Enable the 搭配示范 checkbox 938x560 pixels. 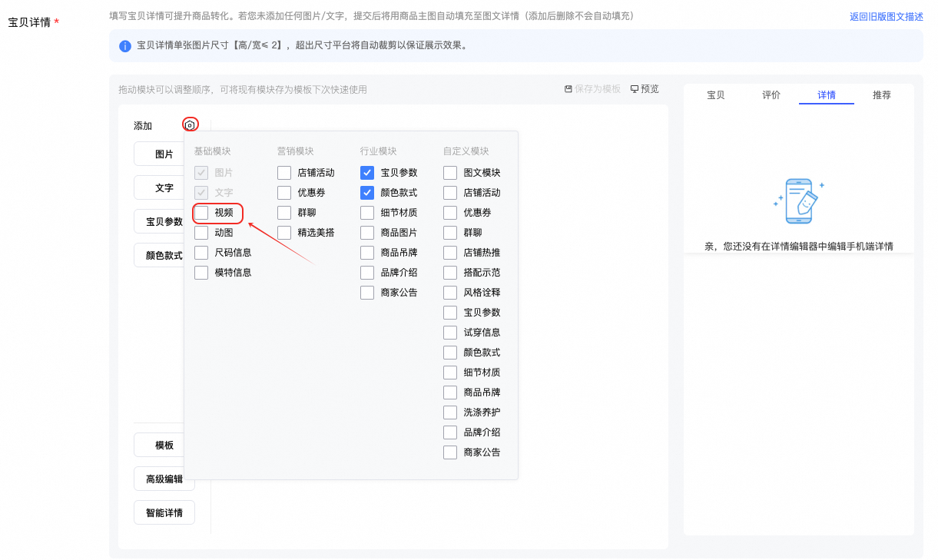click(450, 273)
